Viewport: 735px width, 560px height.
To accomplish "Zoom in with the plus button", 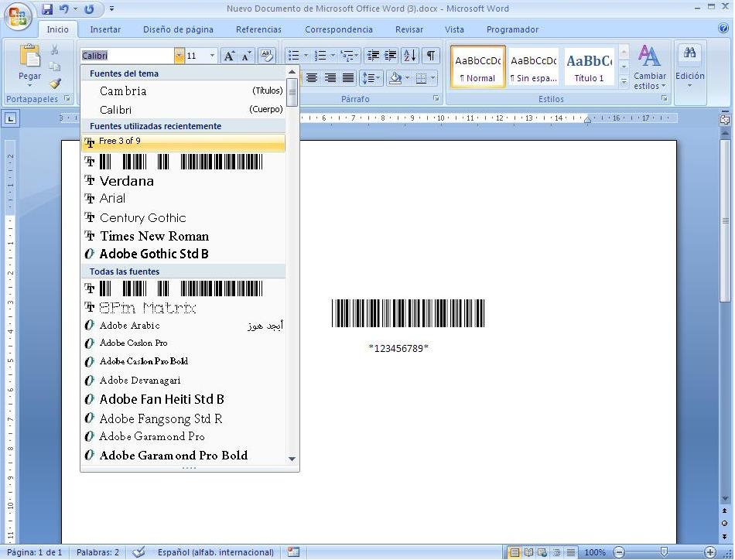I will 709,552.
